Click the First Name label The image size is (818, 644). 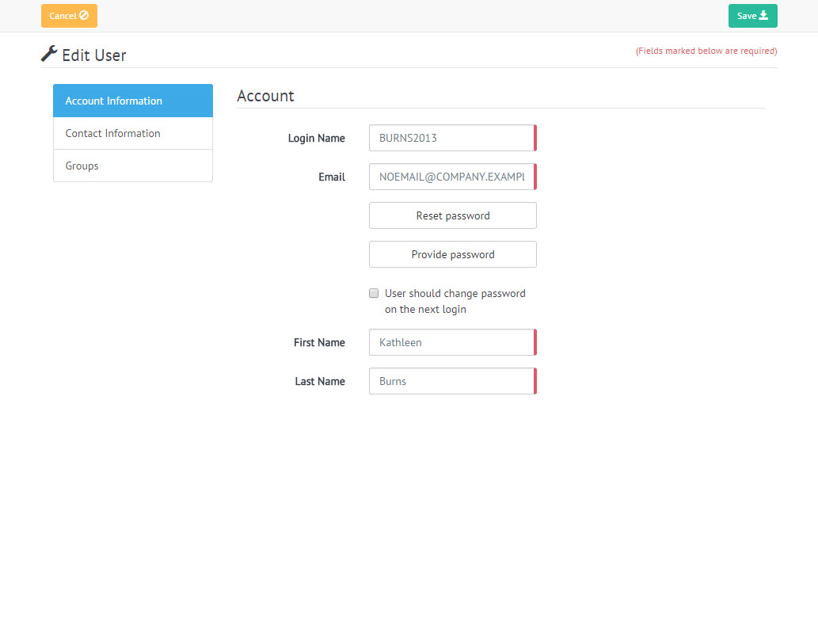coord(319,342)
